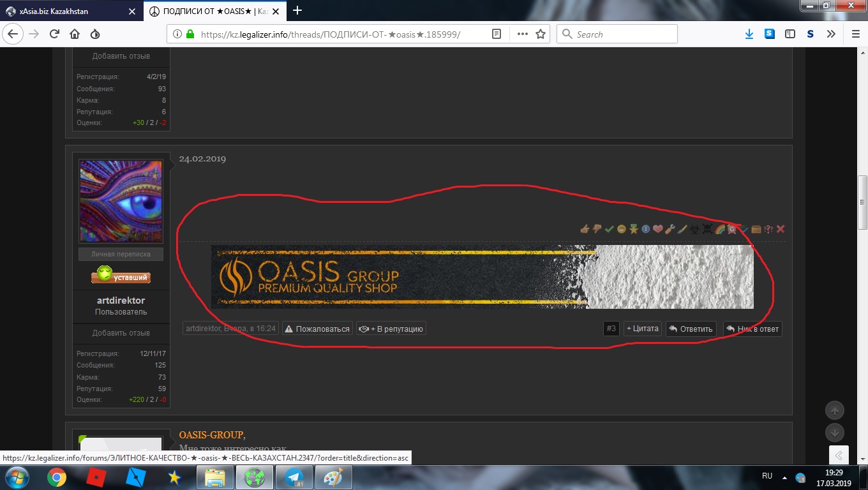Click the + Цитата quote button
The width and height of the screenshot is (868, 490).
[642, 329]
